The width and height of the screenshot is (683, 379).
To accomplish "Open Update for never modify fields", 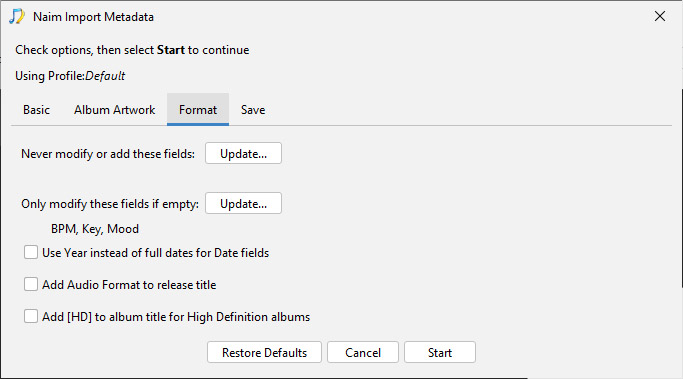I will pos(243,153).
